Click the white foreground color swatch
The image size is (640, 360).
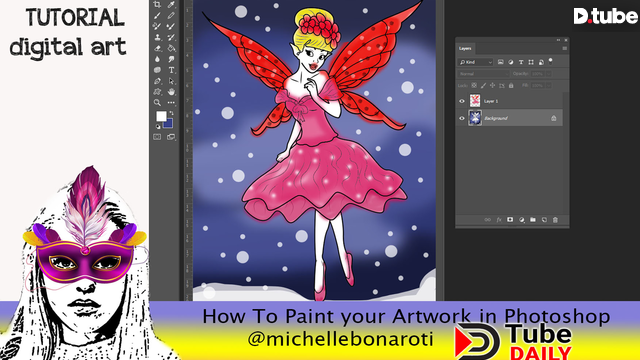(x=161, y=116)
